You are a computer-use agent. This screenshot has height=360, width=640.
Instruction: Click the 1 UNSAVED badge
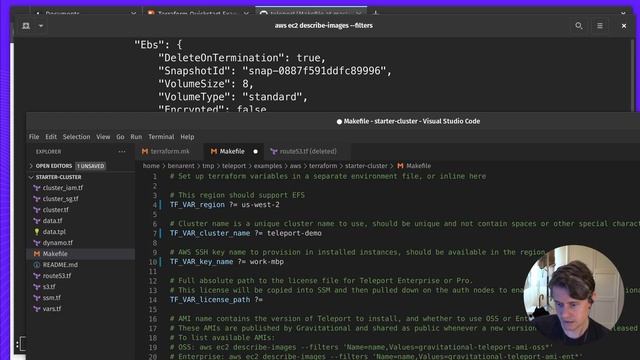click(91, 166)
